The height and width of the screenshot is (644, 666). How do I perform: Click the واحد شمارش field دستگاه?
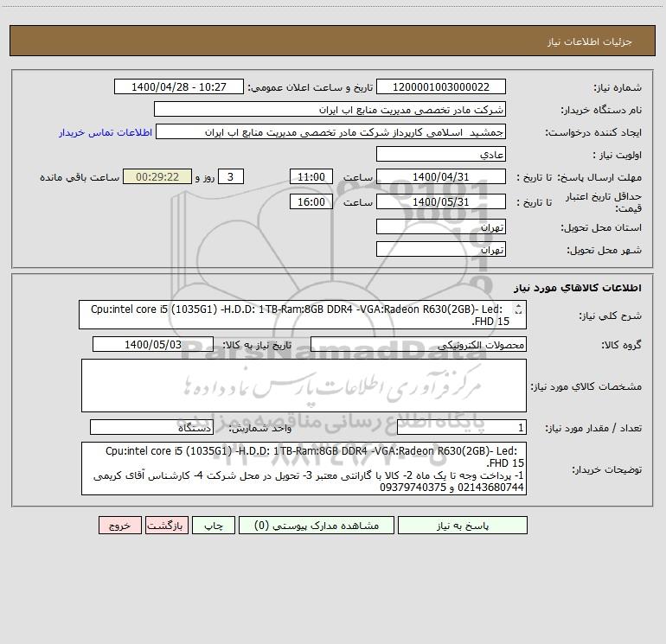pyautogui.click(x=151, y=427)
